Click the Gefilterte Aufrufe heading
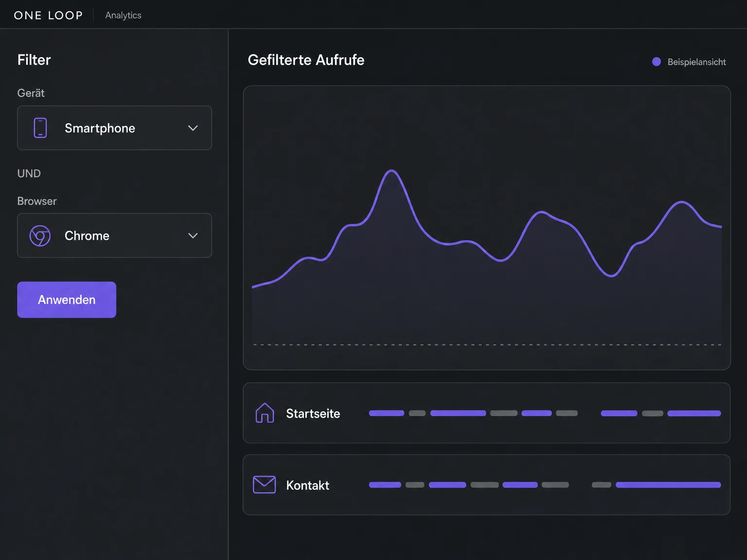The image size is (747, 560). [x=306, y=60]
